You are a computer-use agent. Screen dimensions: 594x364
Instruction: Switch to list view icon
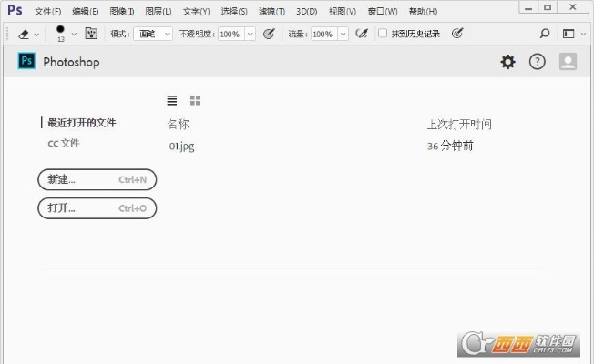(x=172, y=100)
